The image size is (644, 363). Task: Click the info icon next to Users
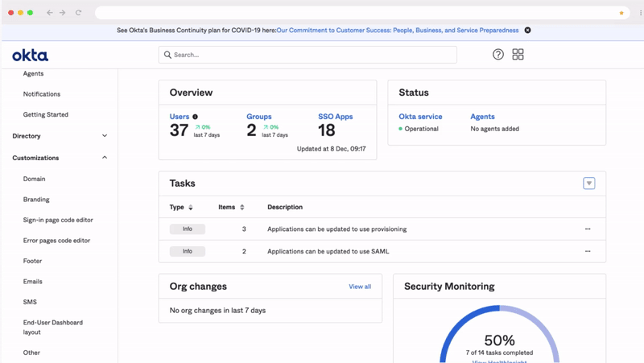[195, 117]
